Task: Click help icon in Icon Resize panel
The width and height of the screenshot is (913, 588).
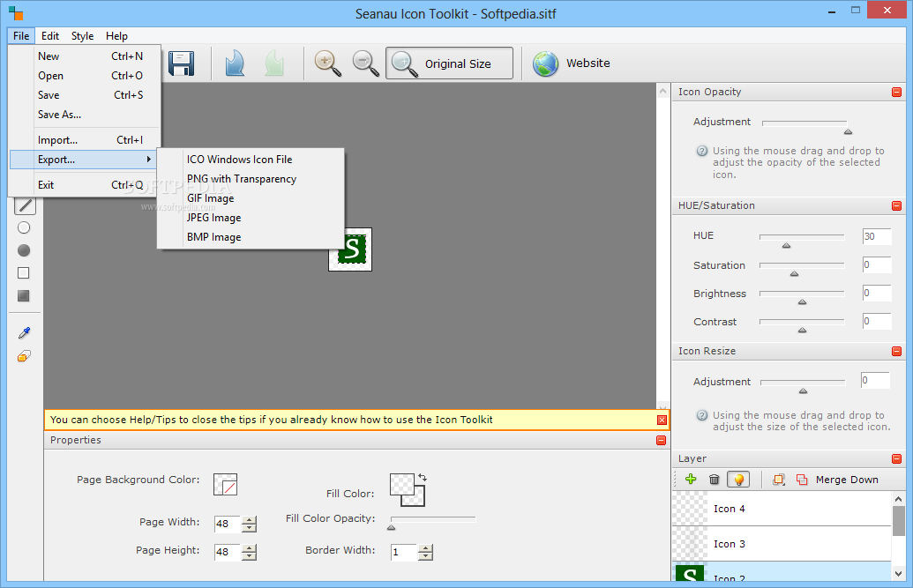Action: [701, 415]
